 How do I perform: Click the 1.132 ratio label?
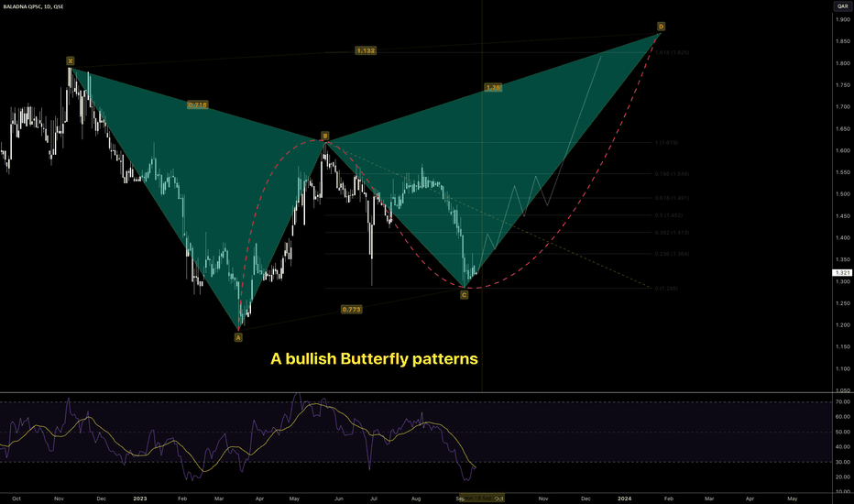point(366,50)
